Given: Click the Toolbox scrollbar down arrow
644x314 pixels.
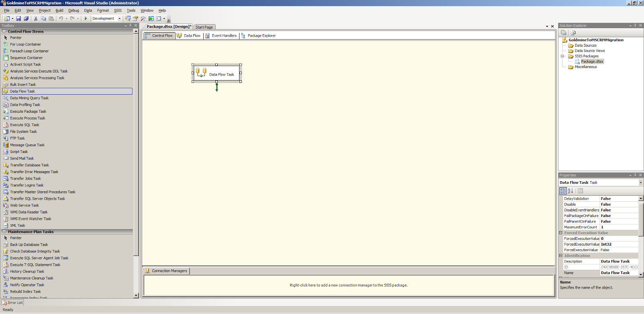Looking at the screenshot, I should coord(136,295).
